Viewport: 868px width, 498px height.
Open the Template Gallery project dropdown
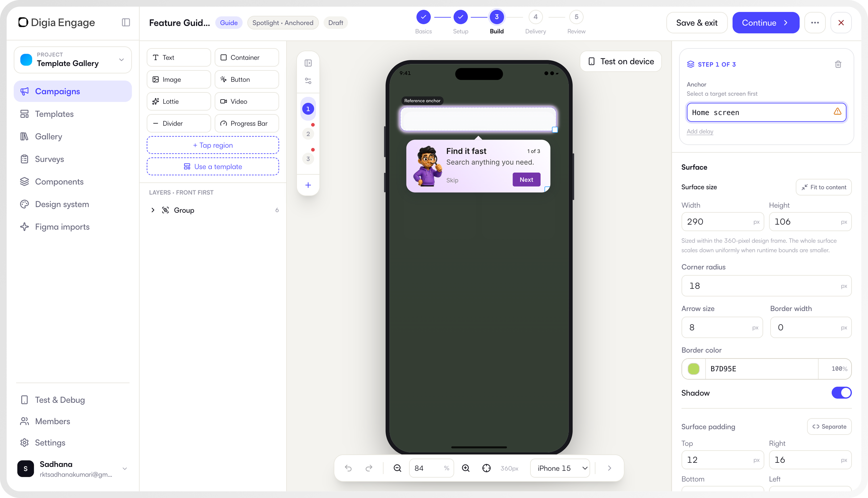[73, 60]
